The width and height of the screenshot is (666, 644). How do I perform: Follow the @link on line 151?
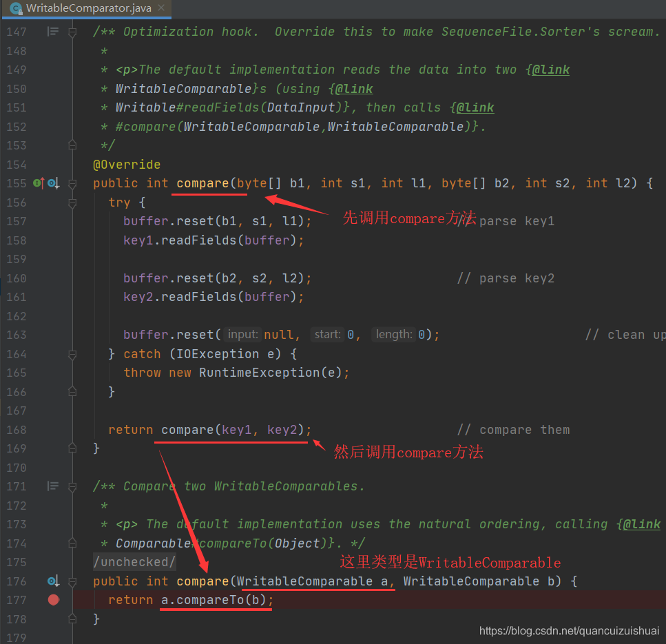475,107
